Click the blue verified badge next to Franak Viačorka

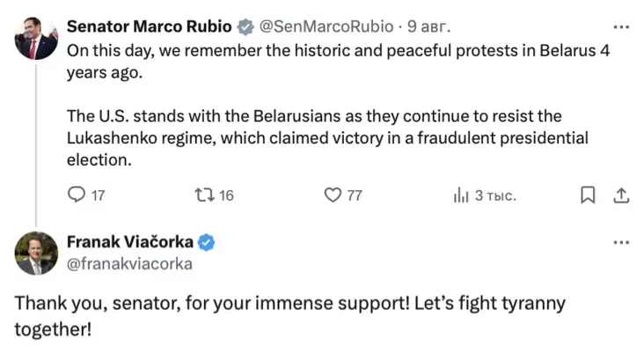(206, 242)
